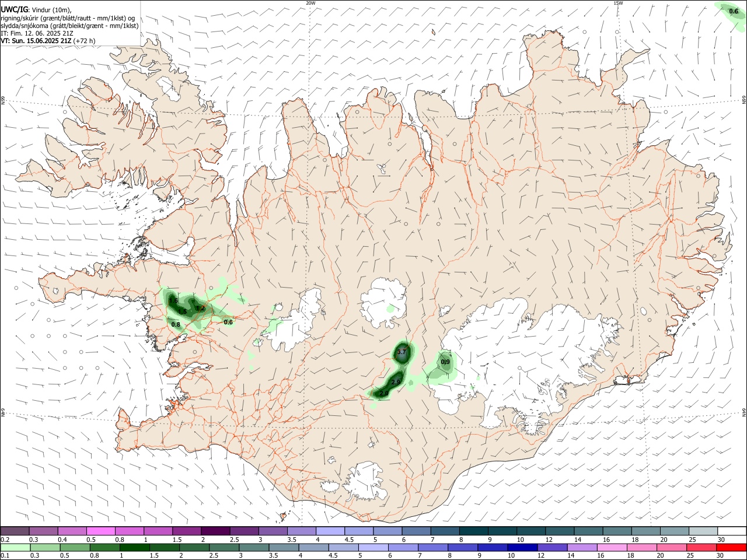
Task: Click the 0.8 precipitation value in western Iceland
Action: point(176,324)
